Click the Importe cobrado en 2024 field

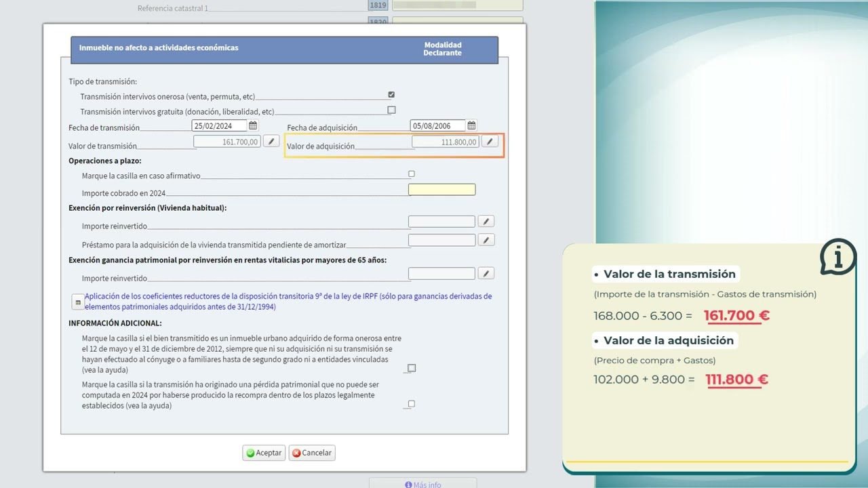click(442, 190)
